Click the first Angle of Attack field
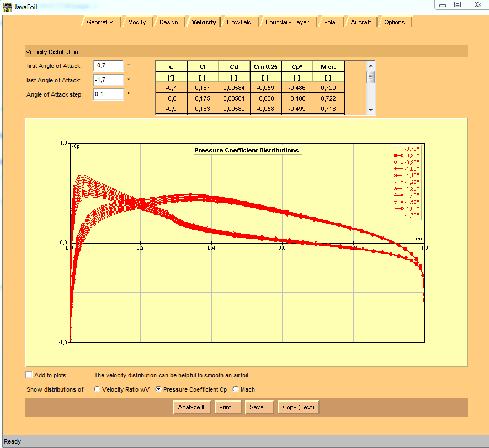 (108, 66)
